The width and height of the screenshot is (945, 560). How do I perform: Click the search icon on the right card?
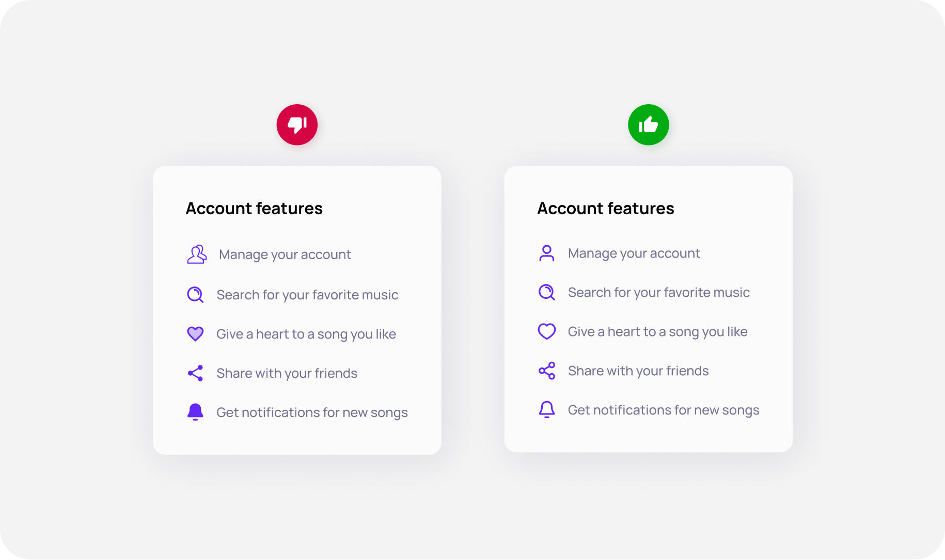click(546, 292)
